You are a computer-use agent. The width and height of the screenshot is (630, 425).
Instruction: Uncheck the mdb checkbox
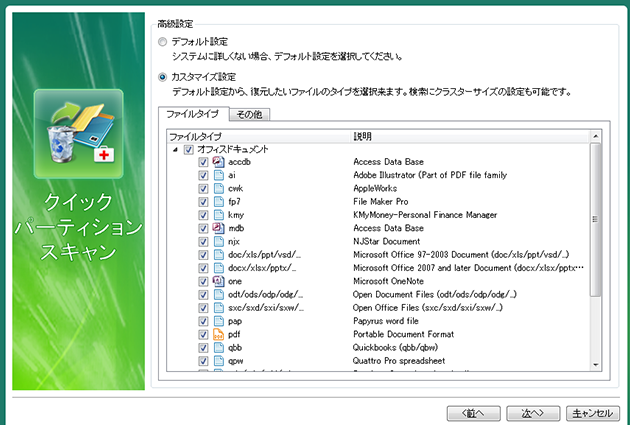tap(203, 229)
